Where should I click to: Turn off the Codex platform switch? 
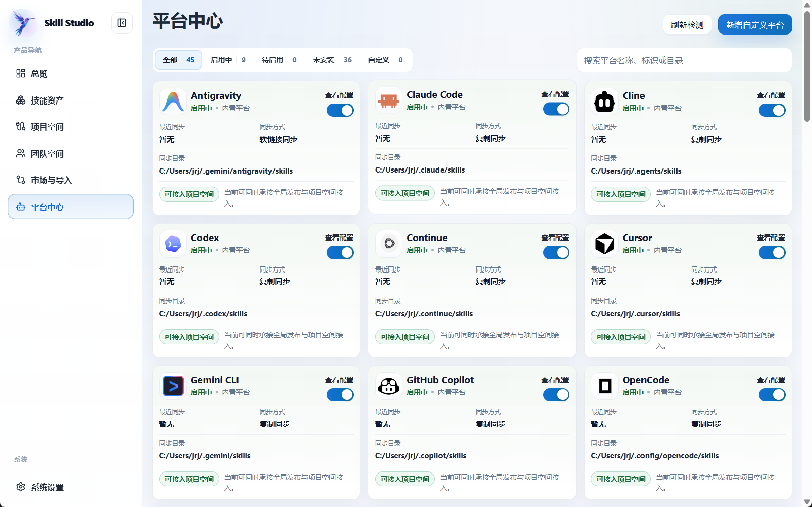(x=340, y=252)
